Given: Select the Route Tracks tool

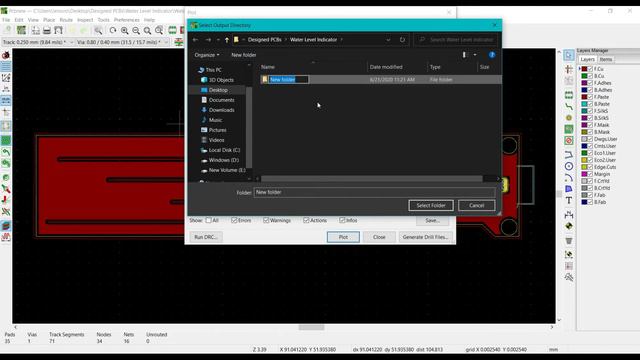Looking at the screenshot, I should pos(569,106).
